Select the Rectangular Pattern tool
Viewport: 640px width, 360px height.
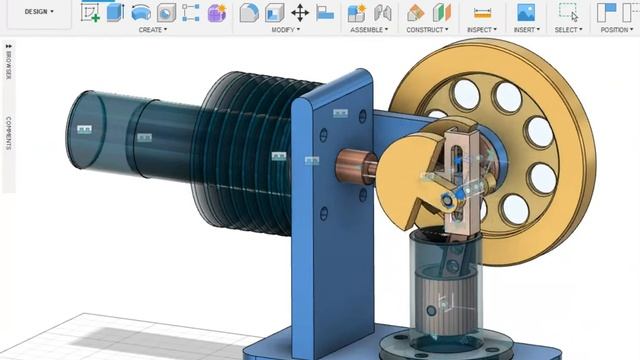191,13
